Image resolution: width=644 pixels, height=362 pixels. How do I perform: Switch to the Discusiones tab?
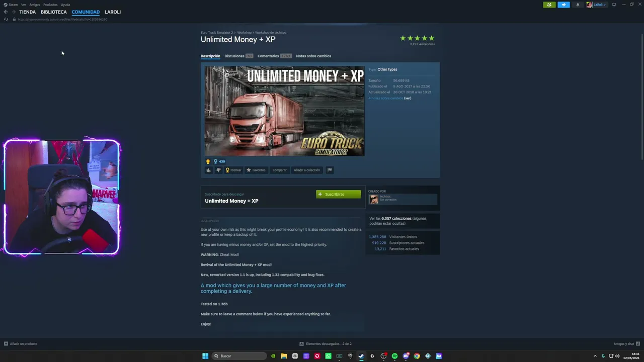(238, 56)
